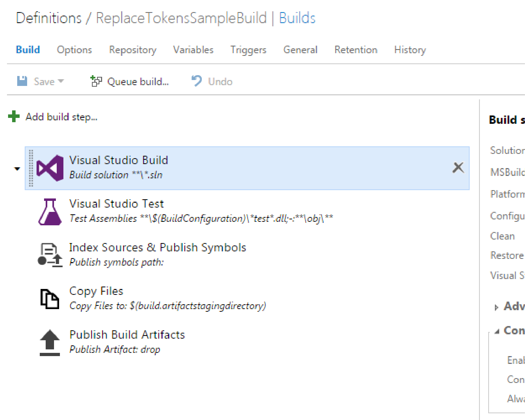525x420 pixels.
Task: Select the Publish Build Artifacts upload icon
Action: click(x=50, y=342)
